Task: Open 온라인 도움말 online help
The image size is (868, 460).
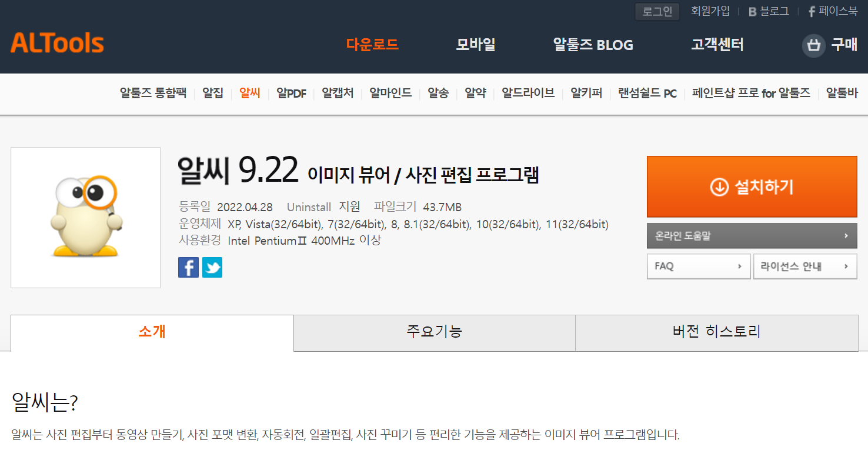Action: click(x=752, y=235)
